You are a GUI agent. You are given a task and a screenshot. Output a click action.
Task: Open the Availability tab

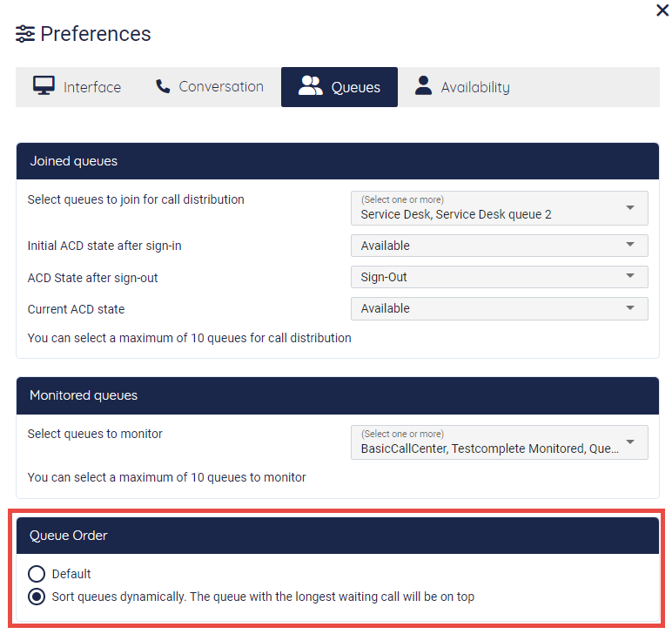[x=475, y=87]
